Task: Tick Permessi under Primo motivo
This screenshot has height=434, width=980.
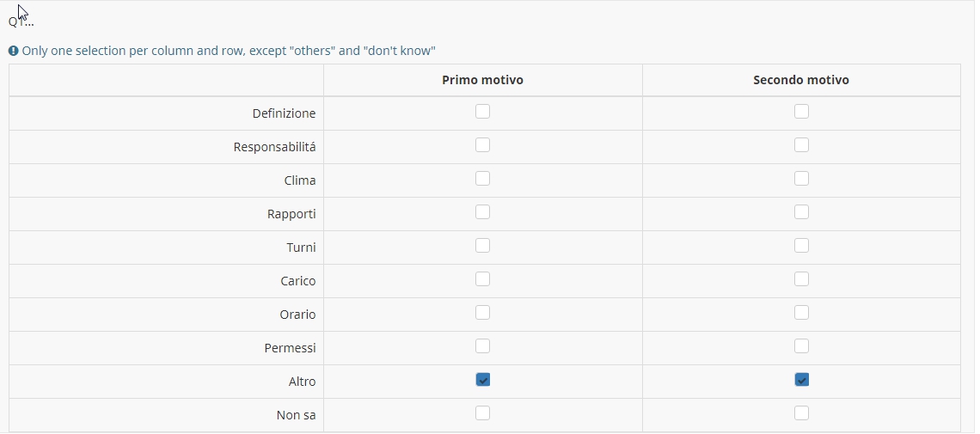Action: pos(482,346)
